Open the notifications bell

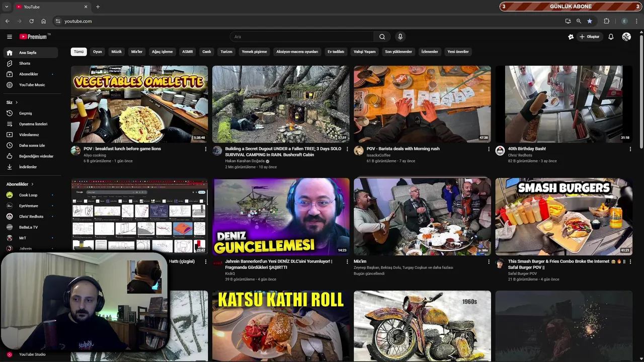[611, 37]
